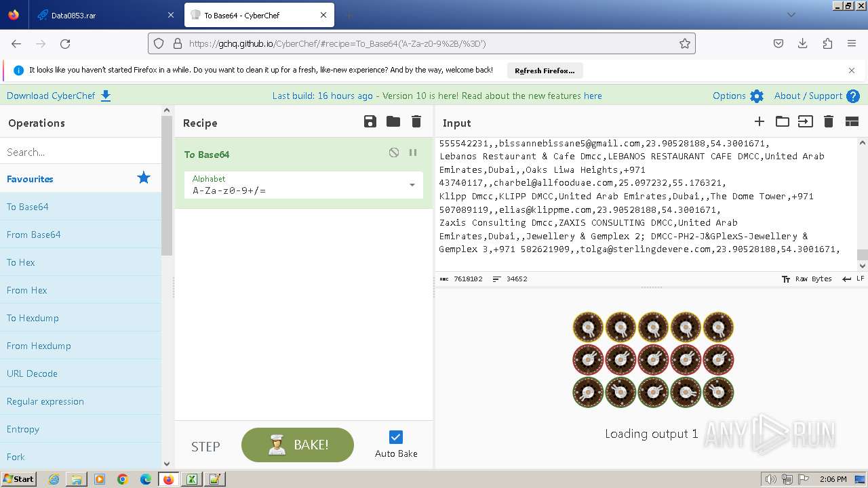Add a new input tab
868x488 pixels.
click(x=759, y=122)
